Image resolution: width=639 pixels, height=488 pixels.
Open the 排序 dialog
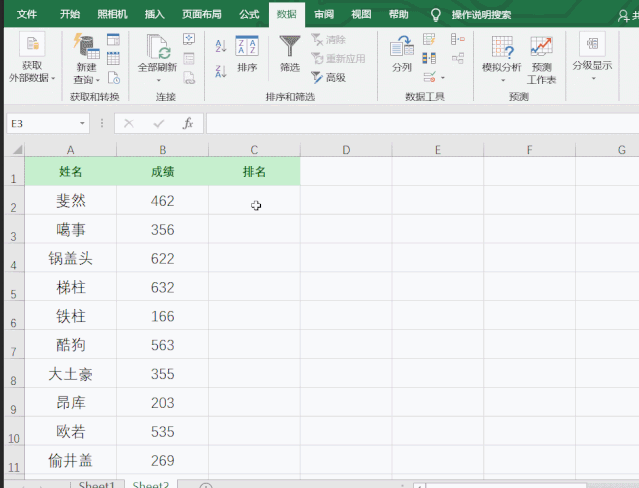pos(247,54)
